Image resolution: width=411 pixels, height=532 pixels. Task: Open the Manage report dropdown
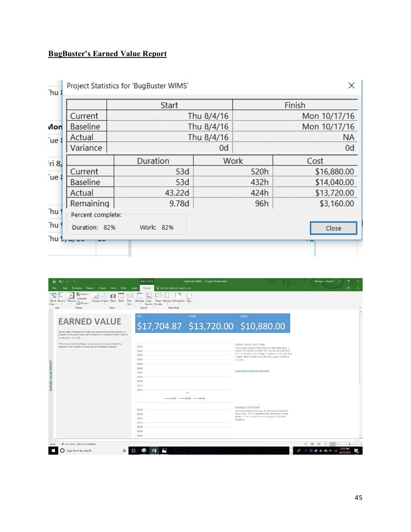(139, 298)
